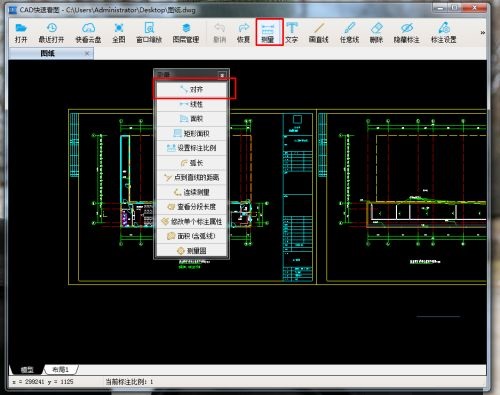Select the 测量 measure tool
Viewport: 500px width, 395px height.
(268, 33)
